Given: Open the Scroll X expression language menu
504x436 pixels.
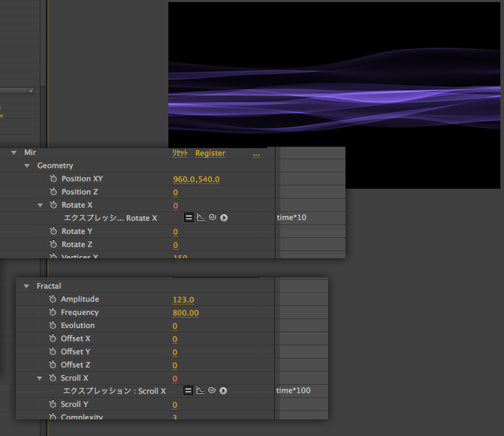Looking at the screenshot, I should coord(224,390).
